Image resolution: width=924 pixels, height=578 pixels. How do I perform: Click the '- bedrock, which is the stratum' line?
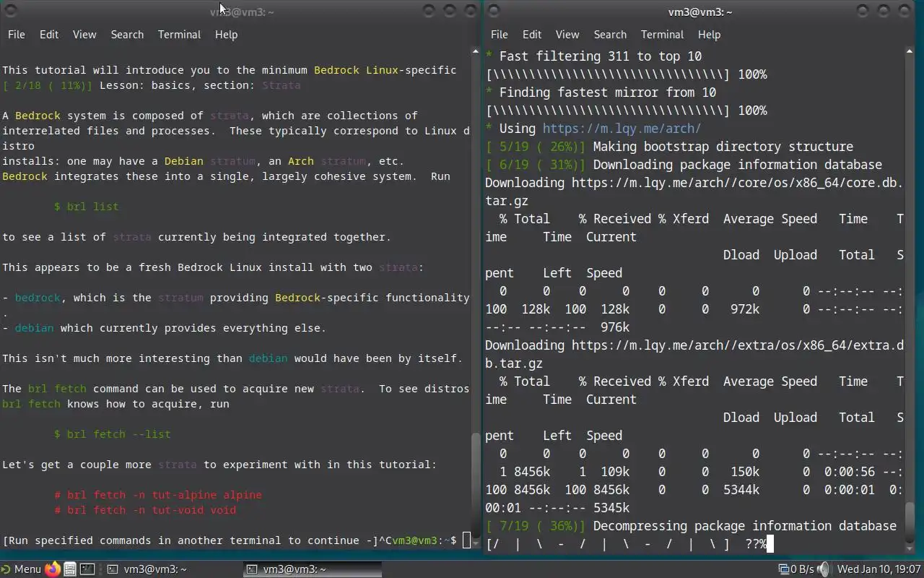coord(236,298)
